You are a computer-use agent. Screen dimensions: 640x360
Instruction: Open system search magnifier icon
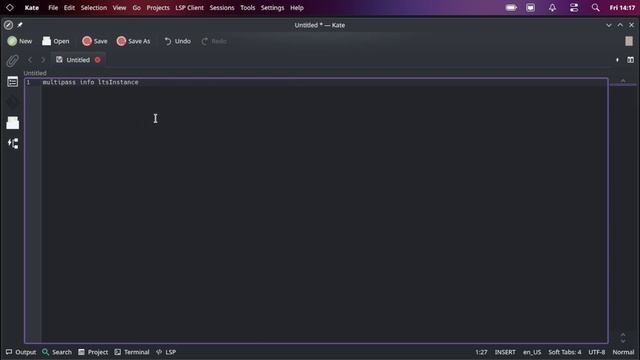596,8
